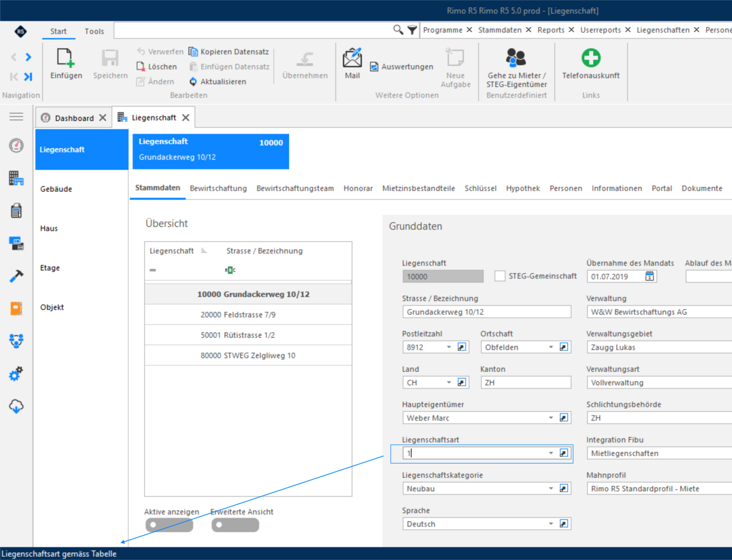This screenshot has width=732, height=560.
Task: Expand the Liegenschaftsart dropdown
Action: pyautogui.click(x=551, y=453)
